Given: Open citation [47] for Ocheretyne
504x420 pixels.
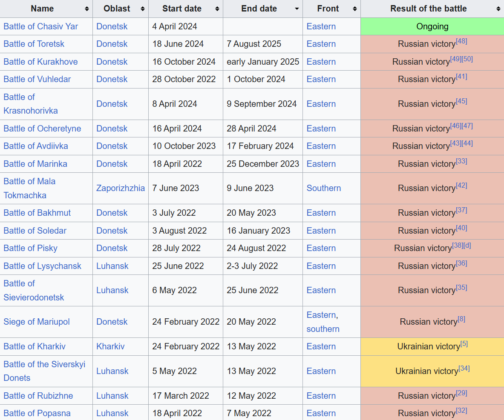Looking at the screenshot, I should [x=467, y=126].
